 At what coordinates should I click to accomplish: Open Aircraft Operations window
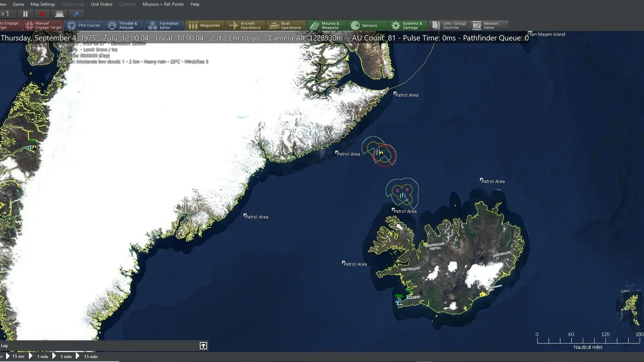coord(246,26)
